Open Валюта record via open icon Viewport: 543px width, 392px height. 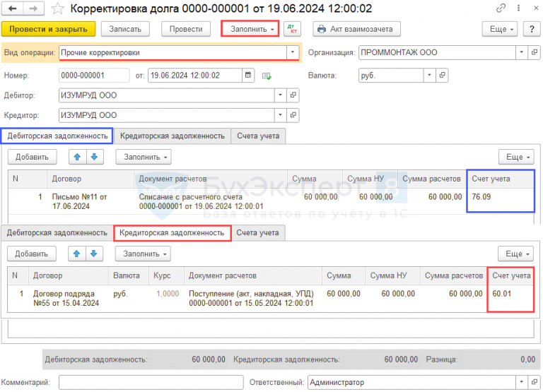pyautogui.click(x=442, y=75)
